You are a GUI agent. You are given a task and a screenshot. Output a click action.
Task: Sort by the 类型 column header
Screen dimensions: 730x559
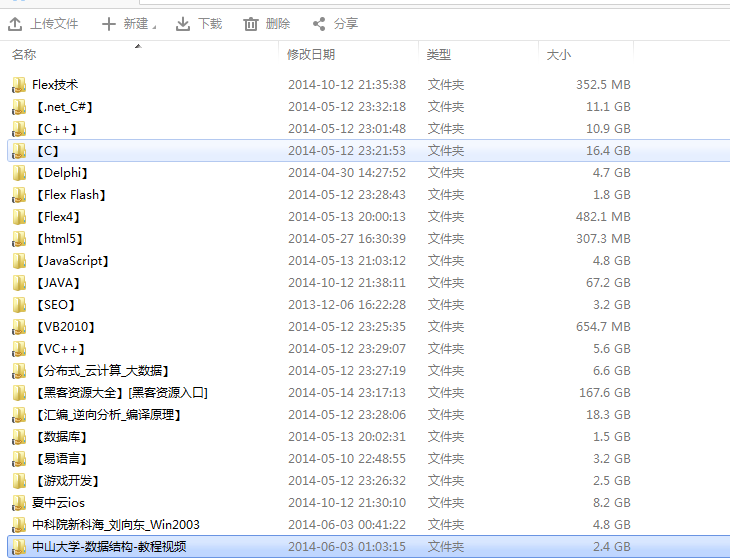pos(439,54)
